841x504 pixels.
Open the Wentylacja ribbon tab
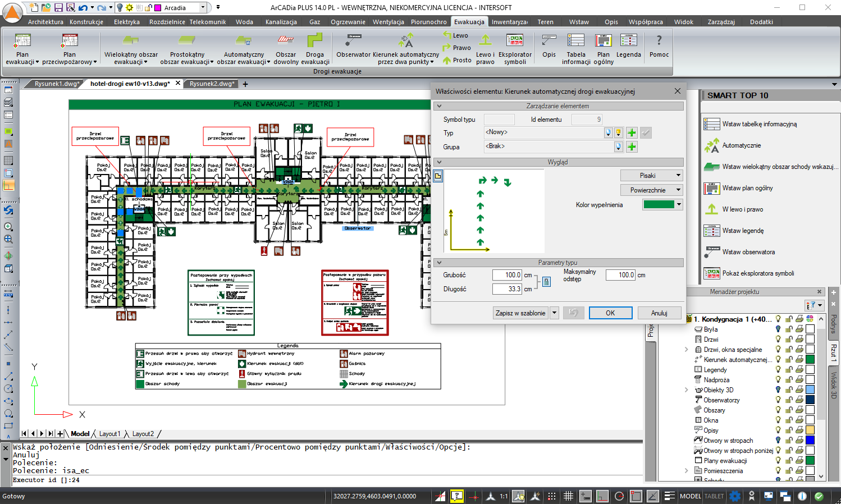pyautogui.click(x=388, y=22)
